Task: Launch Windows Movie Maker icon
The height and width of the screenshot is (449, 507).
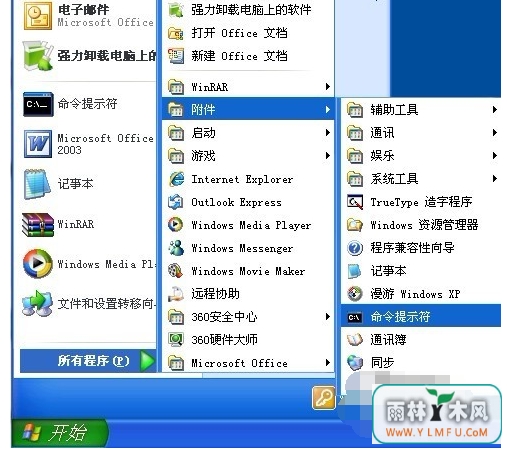Action: [x=175, y=271]
